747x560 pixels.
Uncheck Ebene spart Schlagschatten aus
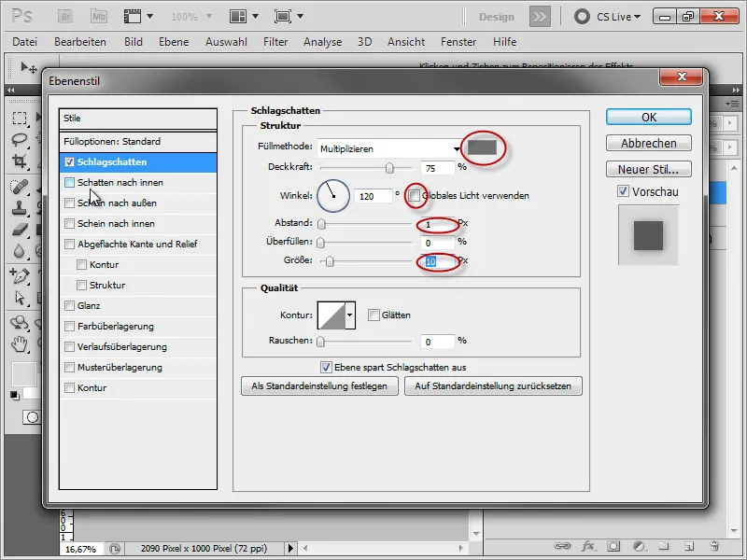[326, 367]
